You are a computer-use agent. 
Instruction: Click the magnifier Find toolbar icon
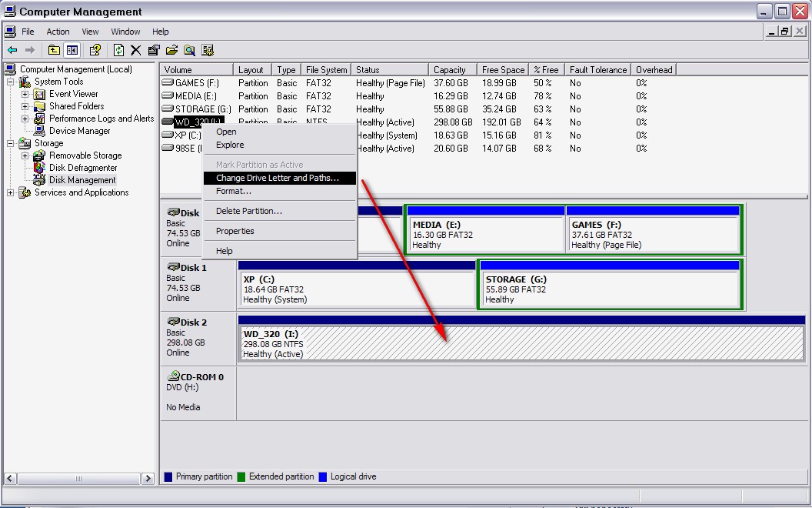pyautogui.click(x=189, y=50)
